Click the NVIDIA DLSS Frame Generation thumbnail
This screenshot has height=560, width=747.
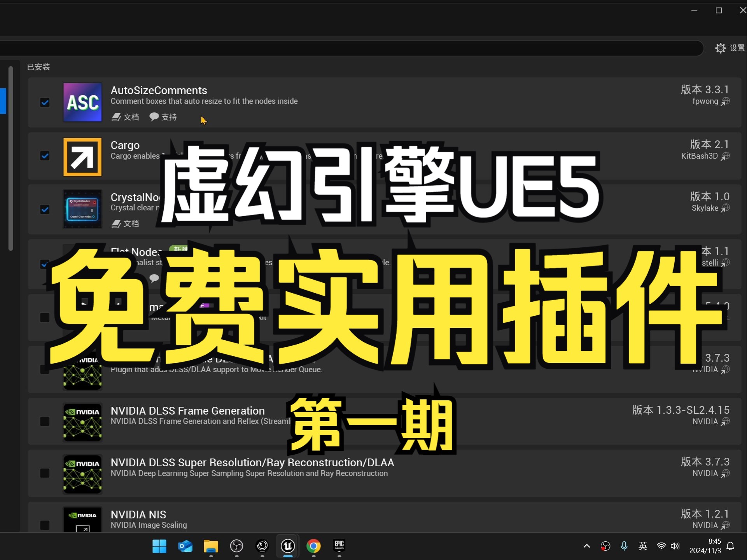coord(82,422)
